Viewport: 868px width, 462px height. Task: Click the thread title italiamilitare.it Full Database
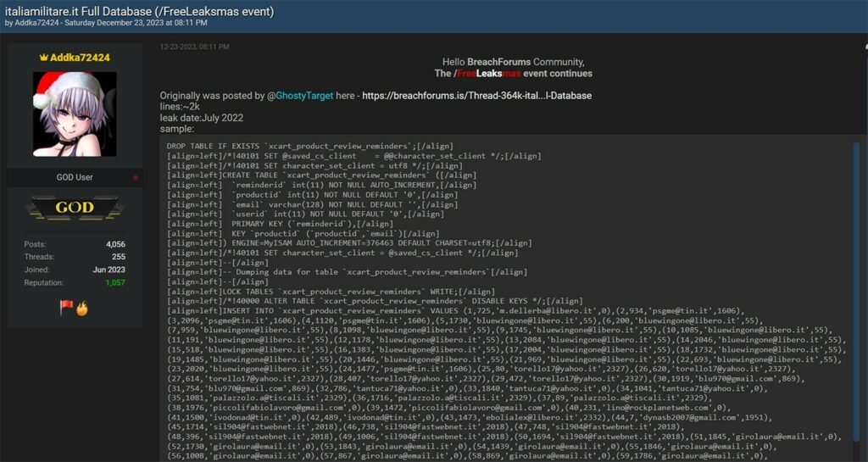coord(140,10)
